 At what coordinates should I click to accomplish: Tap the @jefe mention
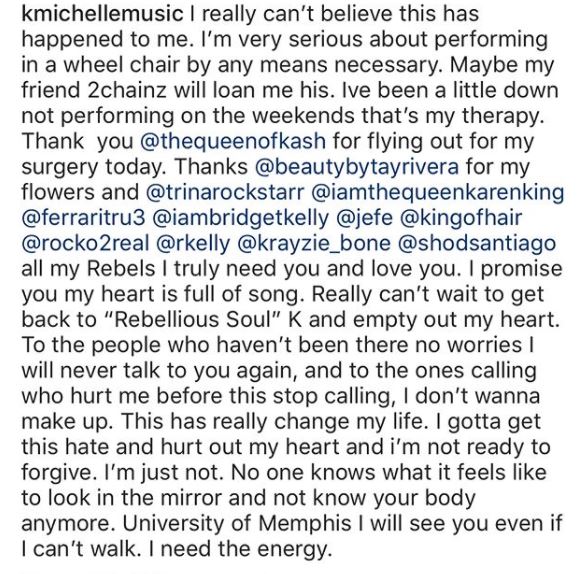click(x=364, y=218)
